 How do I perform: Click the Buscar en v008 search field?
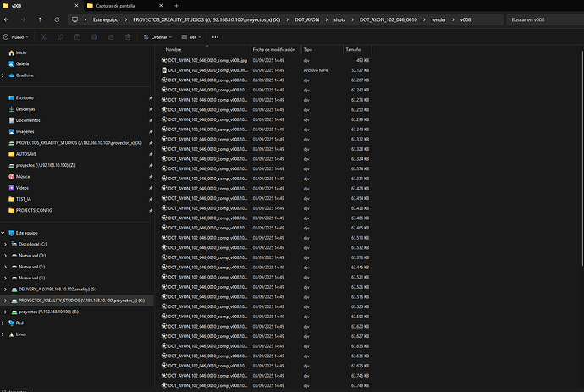tap(542, 19)
